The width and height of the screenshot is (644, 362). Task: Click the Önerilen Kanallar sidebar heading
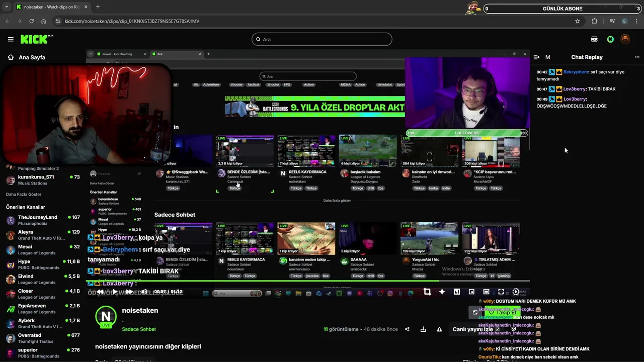tap(26, 207)
